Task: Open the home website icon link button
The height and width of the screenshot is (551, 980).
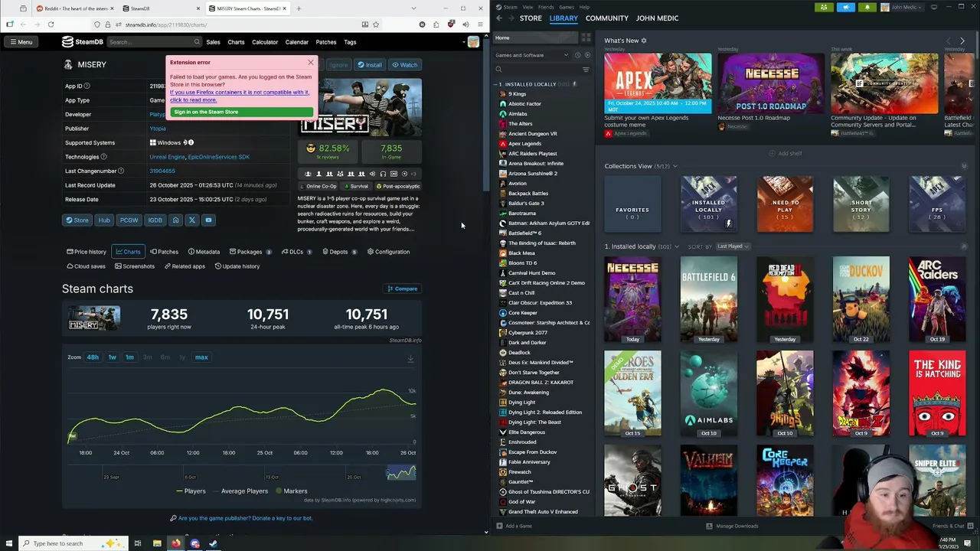Action: [x=175, y=220]
